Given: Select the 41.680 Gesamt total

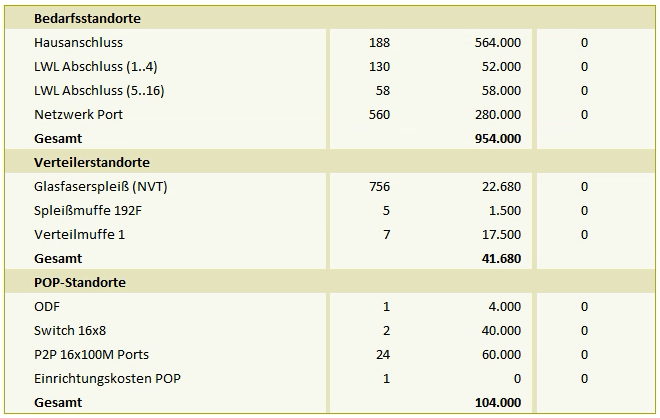Looking at the screenshot, I should tap(501, 258).
